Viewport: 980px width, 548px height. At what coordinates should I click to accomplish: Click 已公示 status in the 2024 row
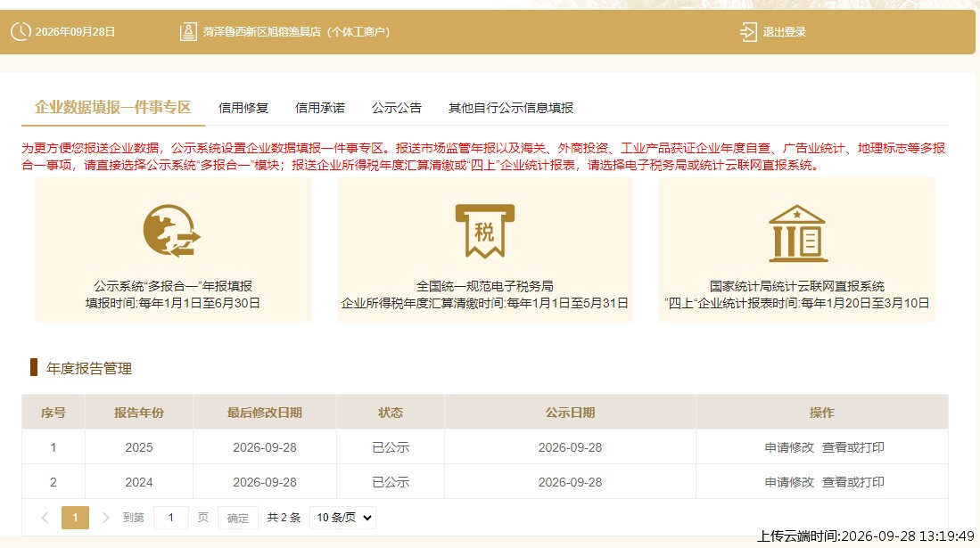coord(391,482)
